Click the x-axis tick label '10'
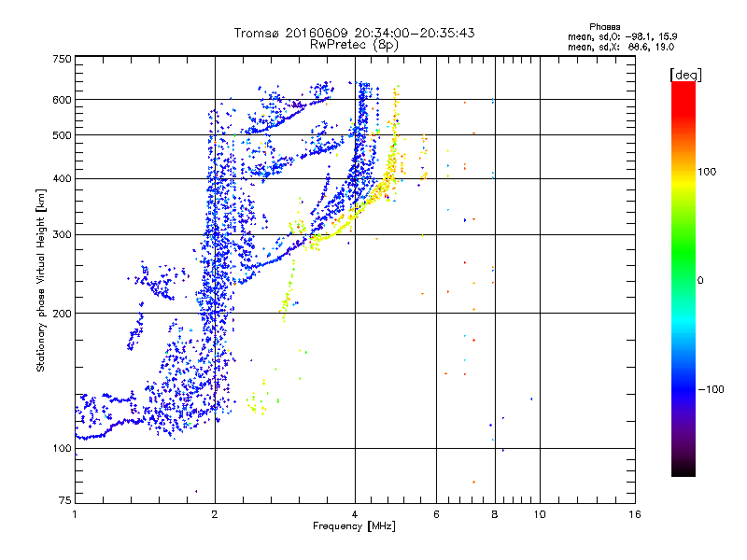 [540, 514]
